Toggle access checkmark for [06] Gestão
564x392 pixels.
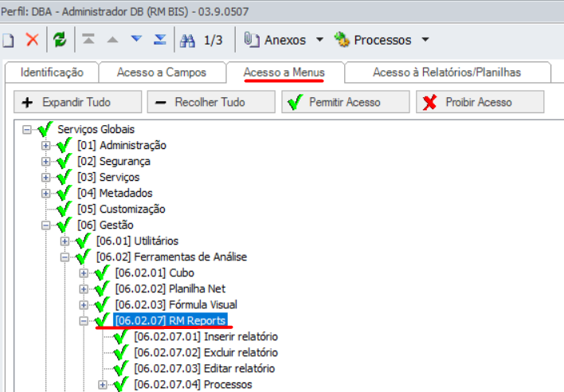[x=65, y=225]
